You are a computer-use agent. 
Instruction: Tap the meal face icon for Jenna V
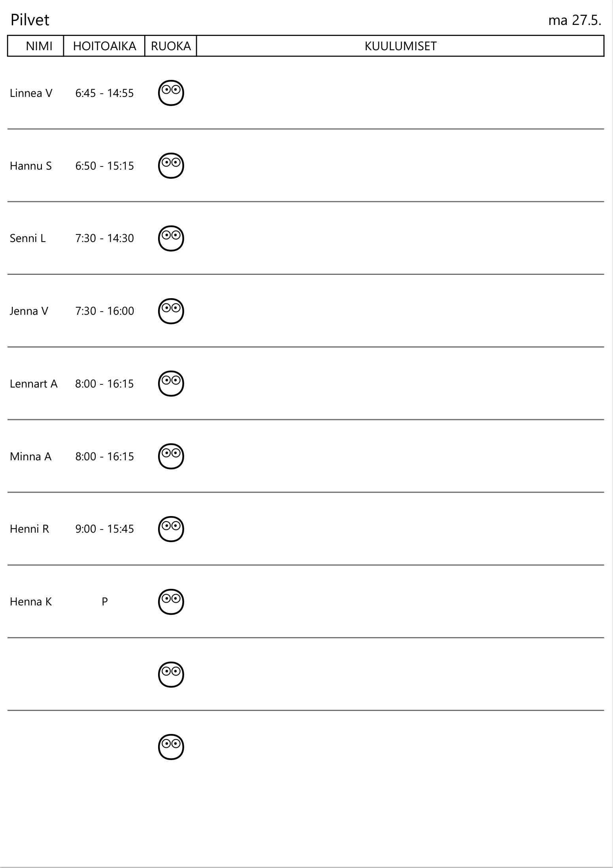171,311
